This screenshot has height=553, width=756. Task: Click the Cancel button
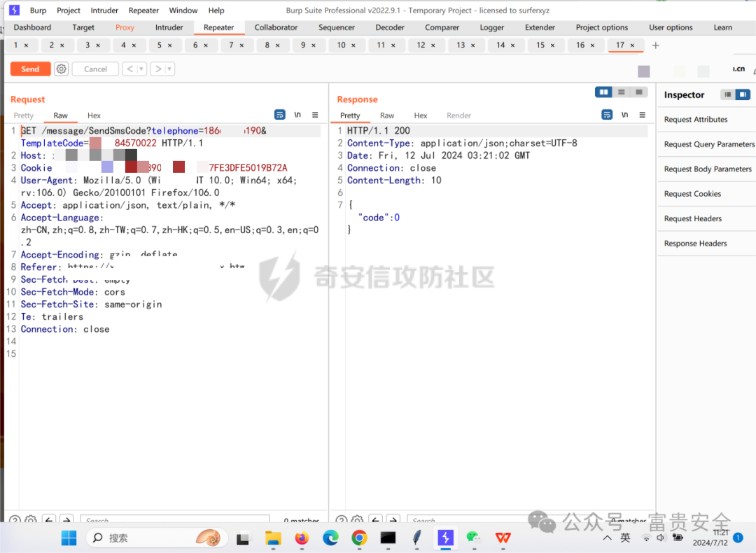coord(95,69)
